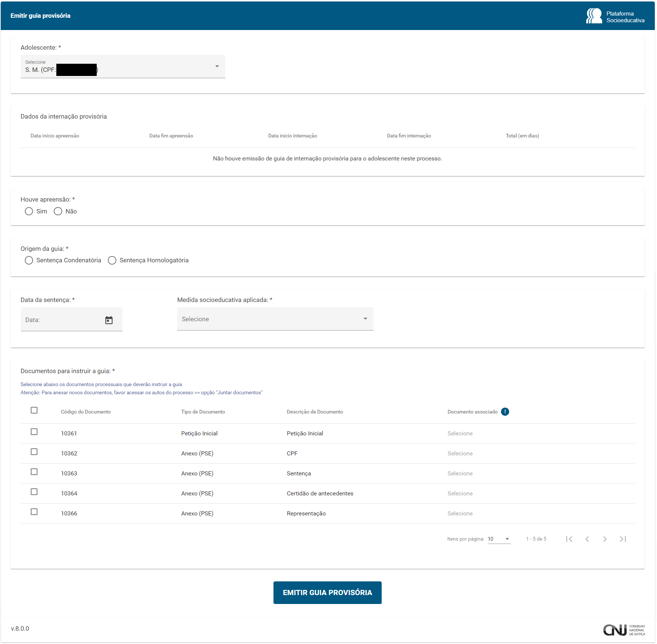Click the Documento associado info icon

(x=505, y=412)
